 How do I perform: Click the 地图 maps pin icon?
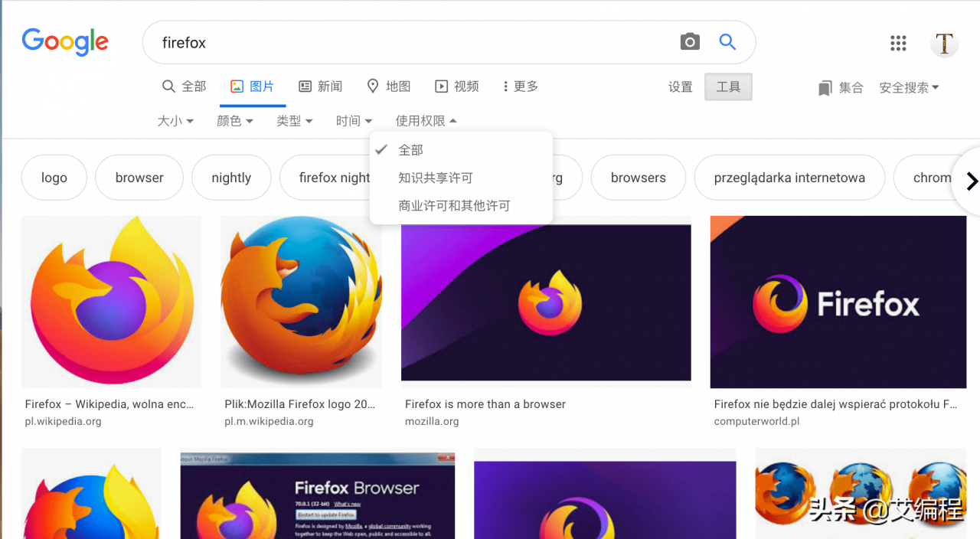click(x=373, y=87)
